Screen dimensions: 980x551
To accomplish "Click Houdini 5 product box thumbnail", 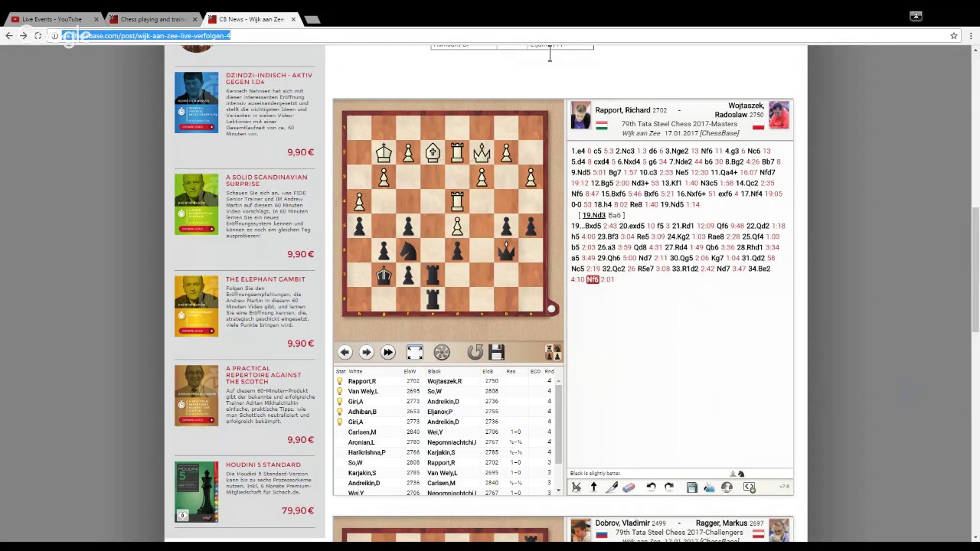I will [x=196, y=492].
